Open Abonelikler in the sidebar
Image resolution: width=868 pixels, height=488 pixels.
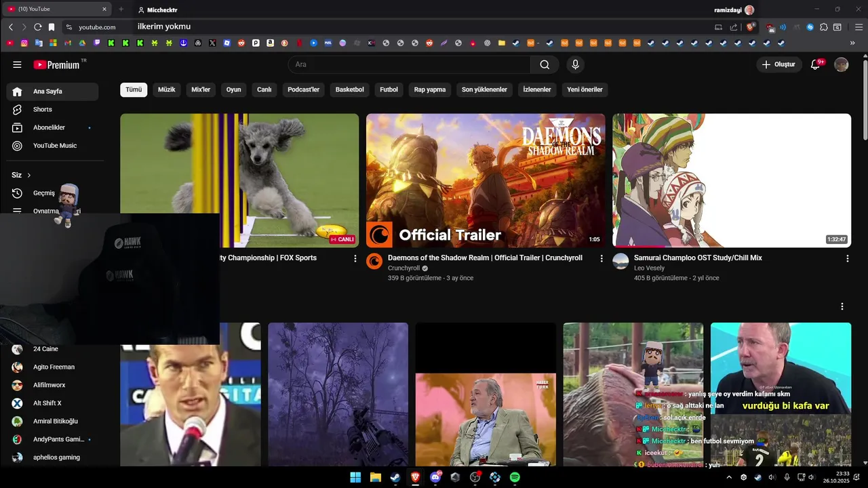(52, 127)
